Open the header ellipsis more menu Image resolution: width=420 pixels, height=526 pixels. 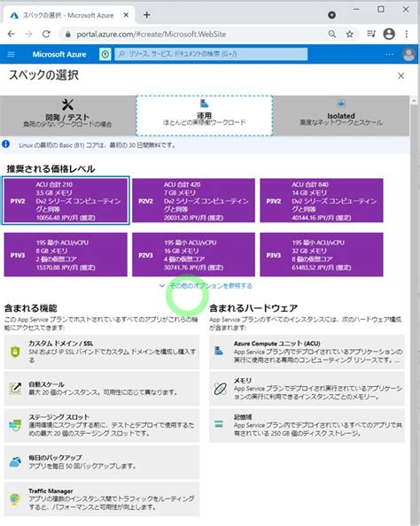tap(389, 54)
